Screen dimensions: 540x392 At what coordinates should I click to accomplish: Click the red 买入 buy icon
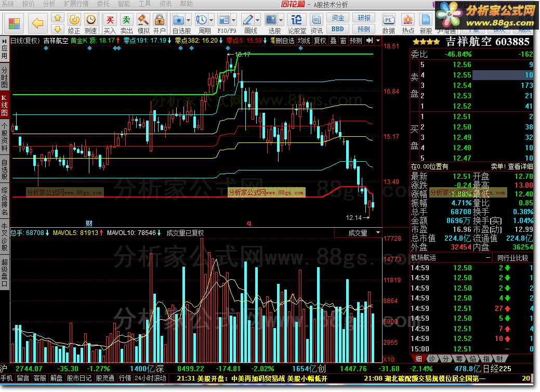[x=110, y=23]
